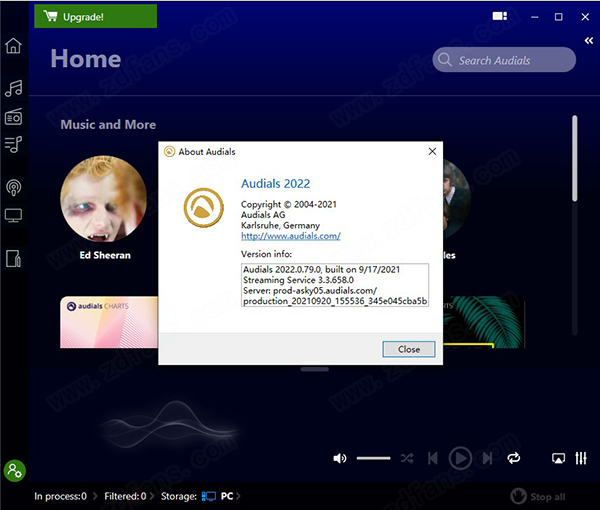Click the panel drag handle below dialog
This screenshot has height=510, width=600.
coord(315,369)
